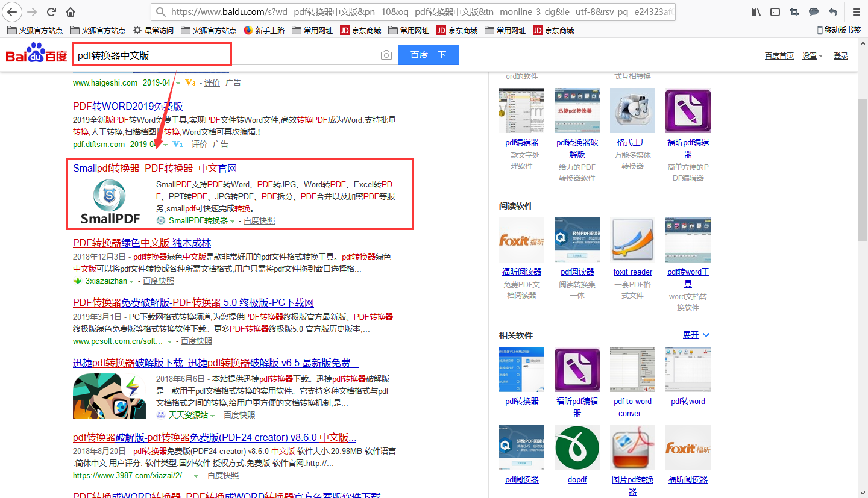The width and height of the screenshot is (868, 498).
Task: Expand the 设置 dropdown
Action: tap(813, 55)
